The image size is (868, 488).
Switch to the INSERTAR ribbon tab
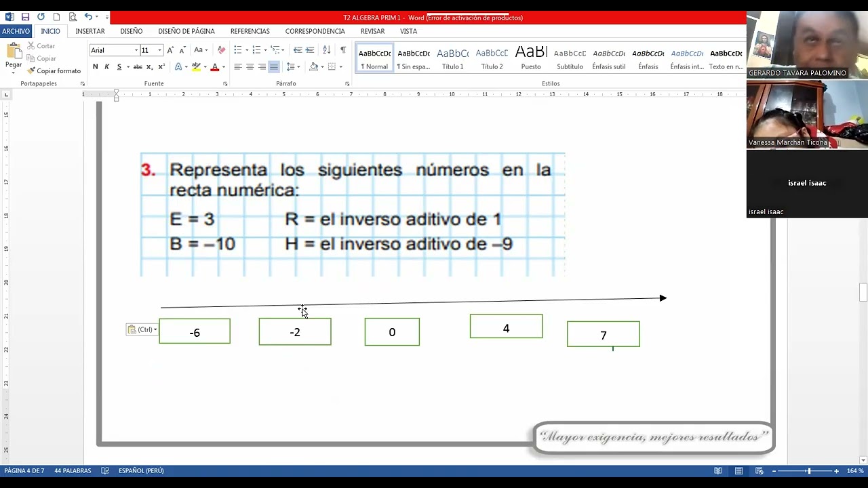90,31
